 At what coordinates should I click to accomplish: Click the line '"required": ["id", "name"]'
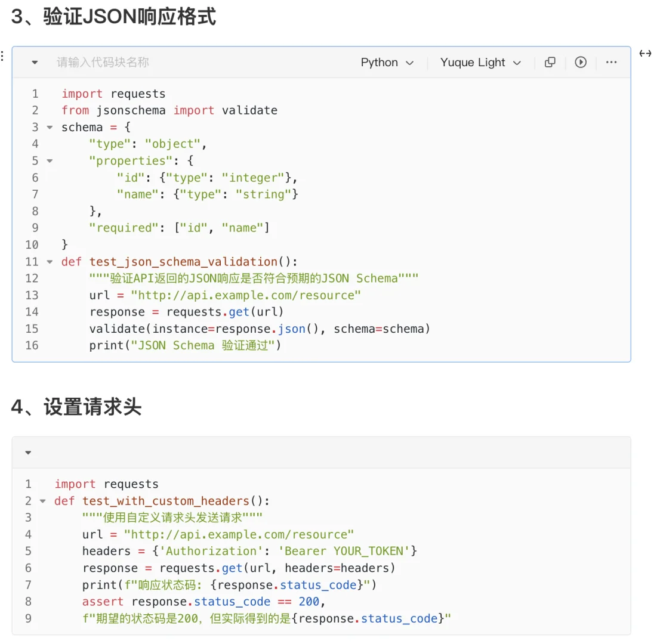coord(180,228)
